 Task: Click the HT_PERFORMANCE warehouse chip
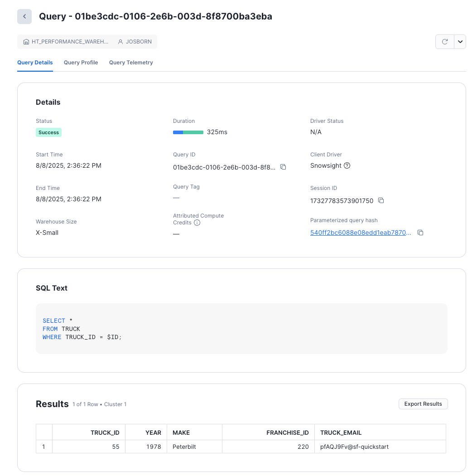(x=66, y=42)
